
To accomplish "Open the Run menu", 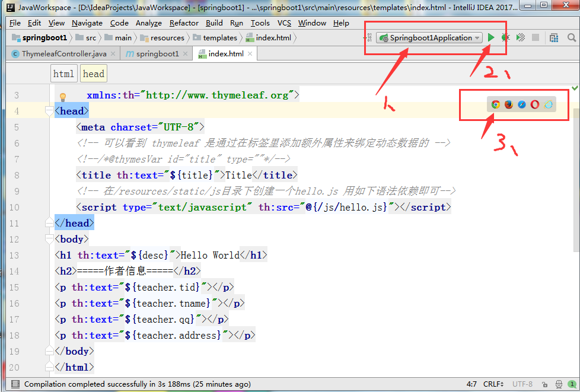I will click(237, 23).
